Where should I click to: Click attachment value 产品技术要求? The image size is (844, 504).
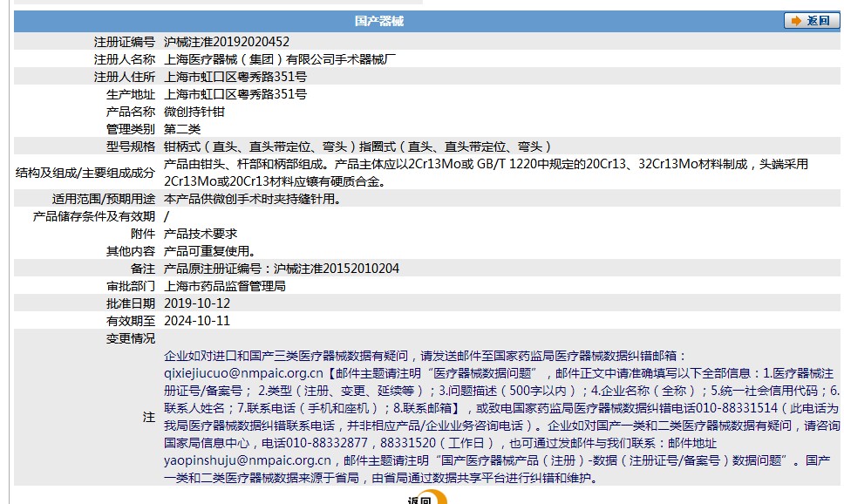click(201, 234)
